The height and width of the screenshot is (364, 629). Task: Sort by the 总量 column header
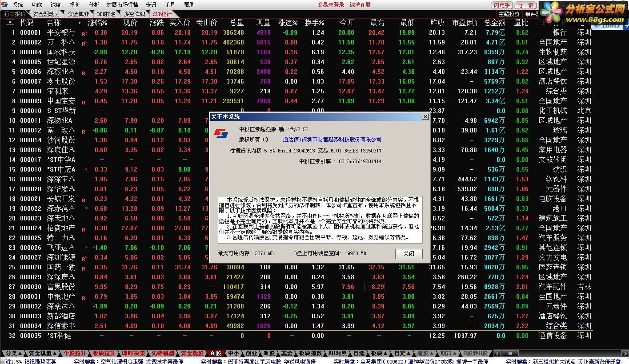coord(236,22)
